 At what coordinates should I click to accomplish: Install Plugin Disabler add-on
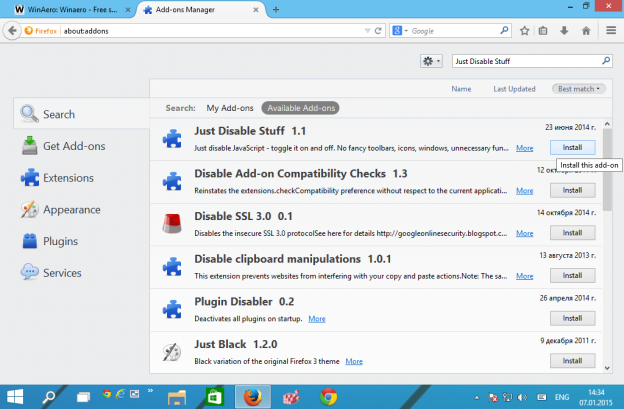[x=572, y=318]
